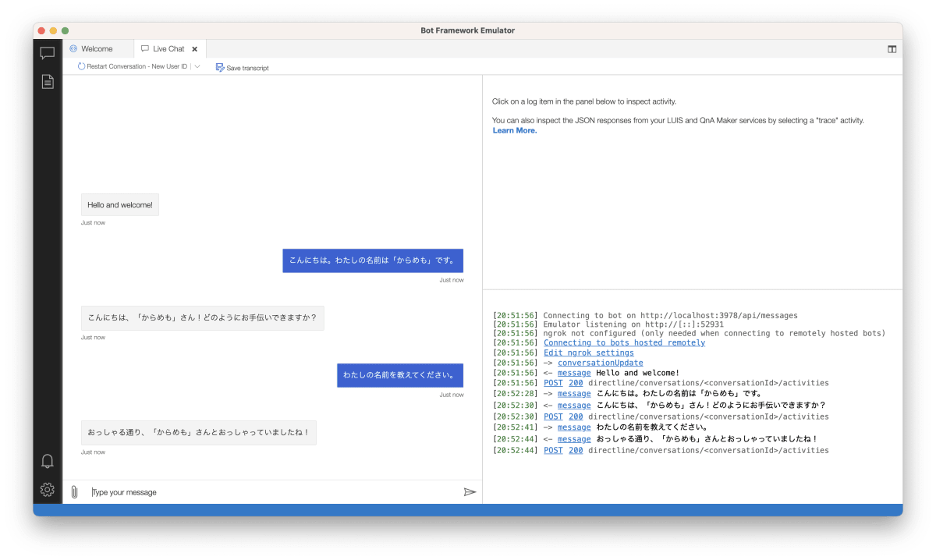Click the Save transcript disk icon
The image size is (936, 560).
[x=220, y=68]
